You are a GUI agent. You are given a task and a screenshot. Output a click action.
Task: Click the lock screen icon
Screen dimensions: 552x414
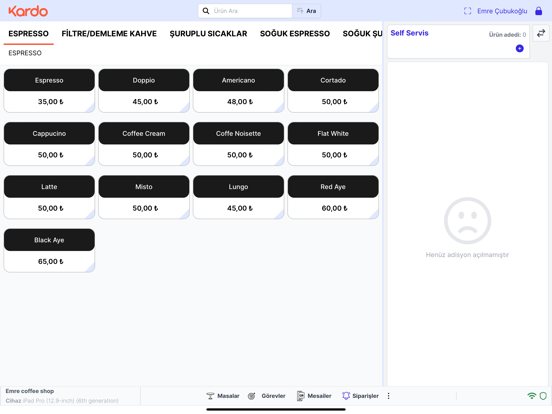pos(539,11)
